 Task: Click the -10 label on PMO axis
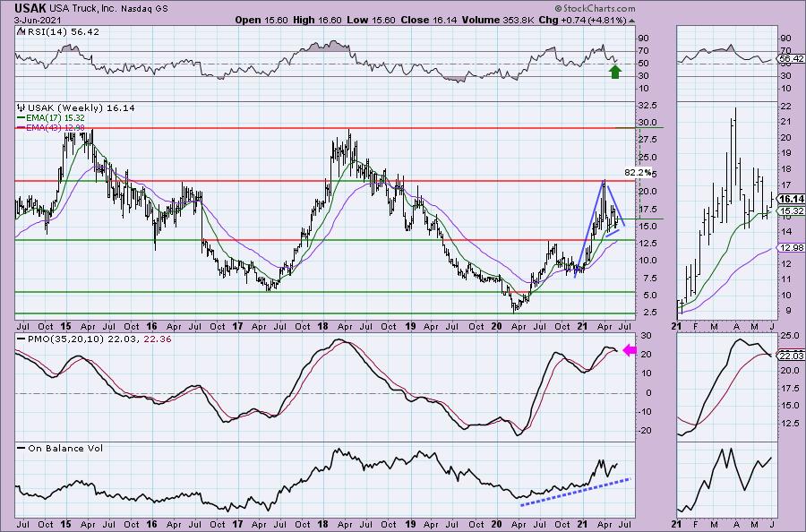pos(646,412)
